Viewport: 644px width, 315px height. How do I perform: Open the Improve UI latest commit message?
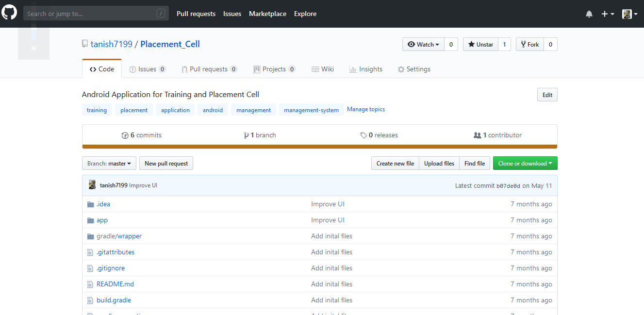pos(143,185)
